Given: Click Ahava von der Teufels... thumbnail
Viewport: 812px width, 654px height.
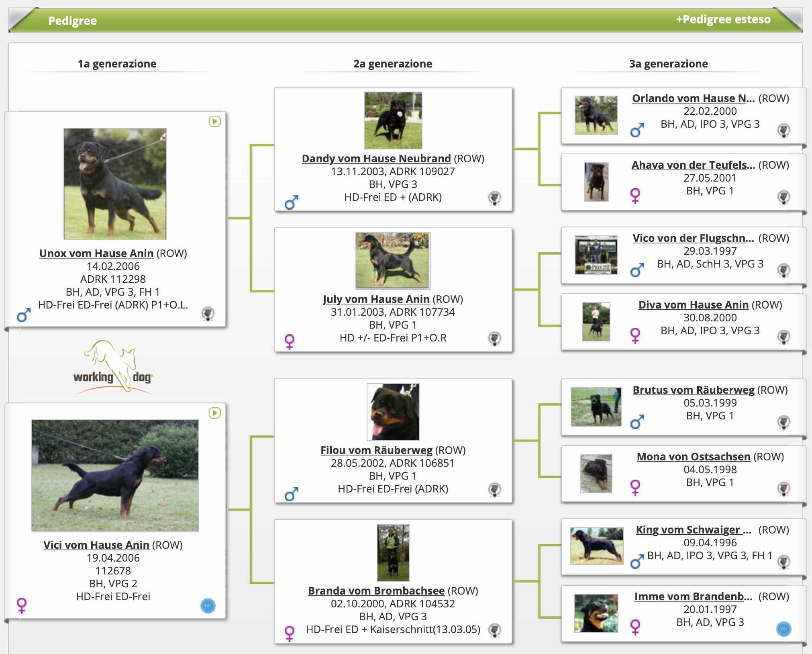Looking at the screenshot, I should coord(596,182).
